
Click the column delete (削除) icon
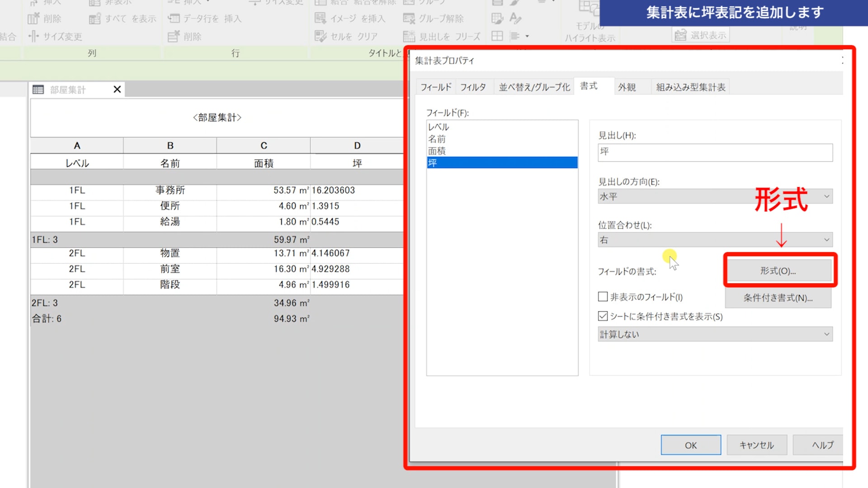coord(33,19)
